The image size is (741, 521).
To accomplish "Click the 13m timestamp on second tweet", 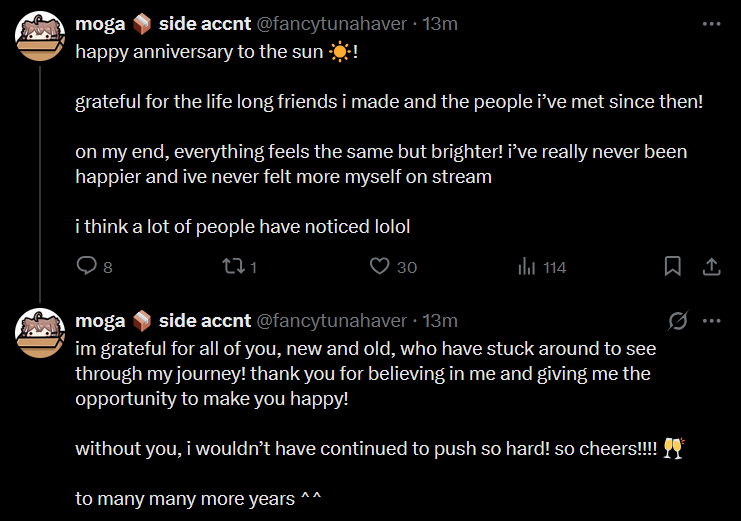I will pos(440,321).
